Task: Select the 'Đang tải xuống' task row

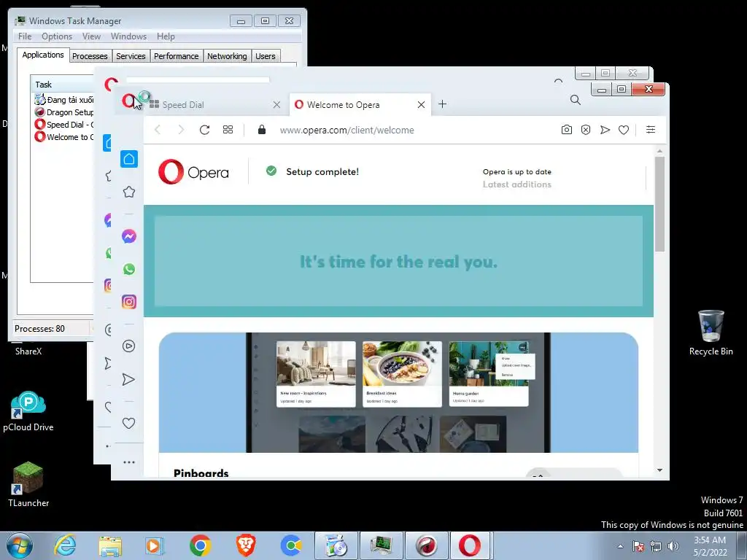Action: pyautogui.click(x=64, y=100)
